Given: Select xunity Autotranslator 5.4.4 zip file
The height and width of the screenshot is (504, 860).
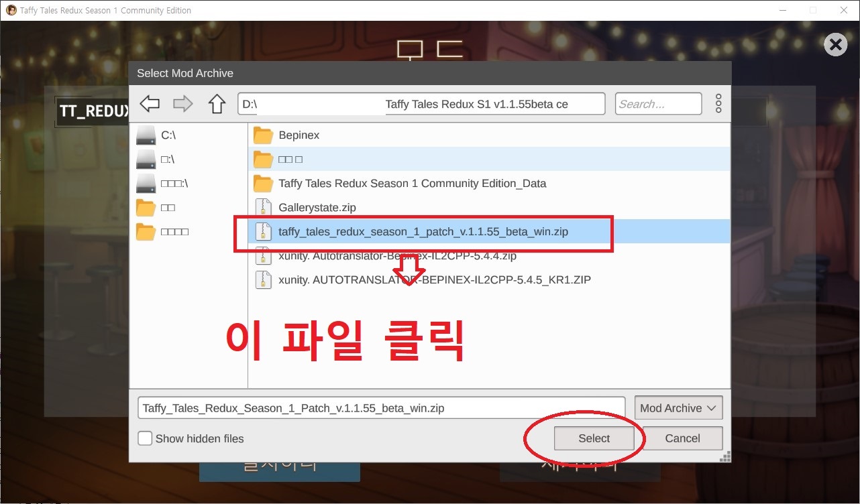Looking at the screenshot, I should click(x=397, y=256).
